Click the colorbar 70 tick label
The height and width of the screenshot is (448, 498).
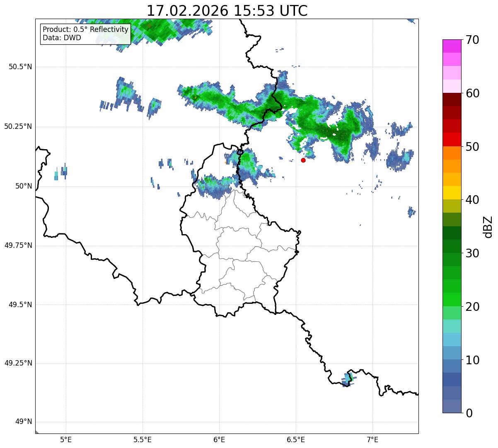pyautogui.click(x=472, y=40)
